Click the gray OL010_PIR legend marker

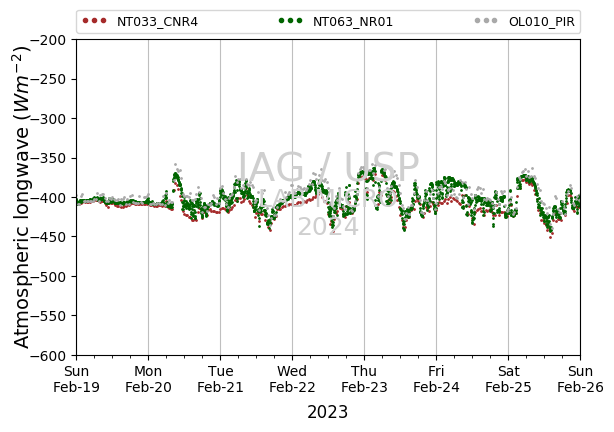tap(486, 21)
